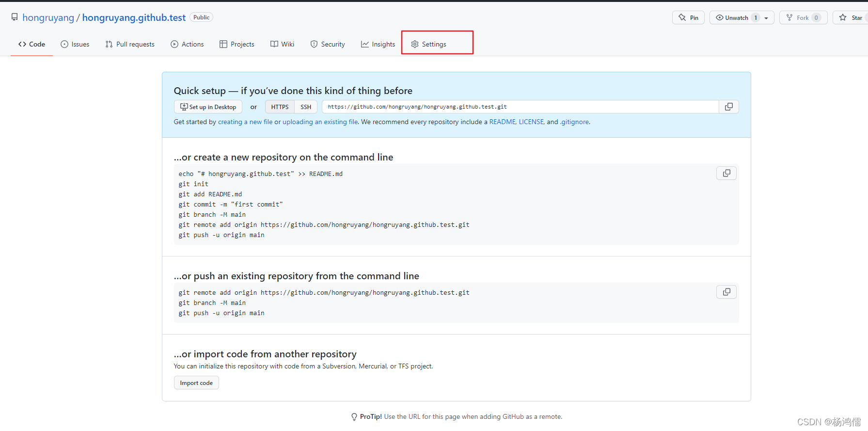Image resolution: width=868 pixels, height=431 pixels.
Task: Click the 'or import code from another repository' heading
Action: tap(265, 354)
